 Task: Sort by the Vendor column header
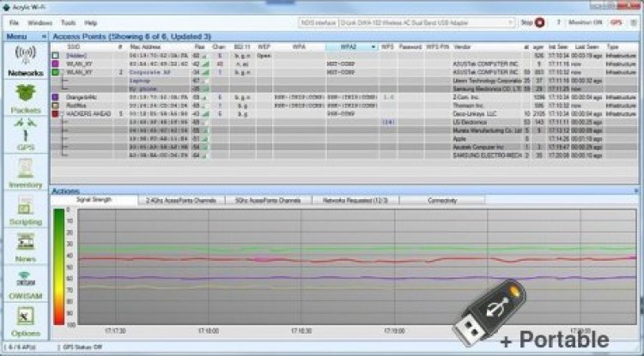462,47
